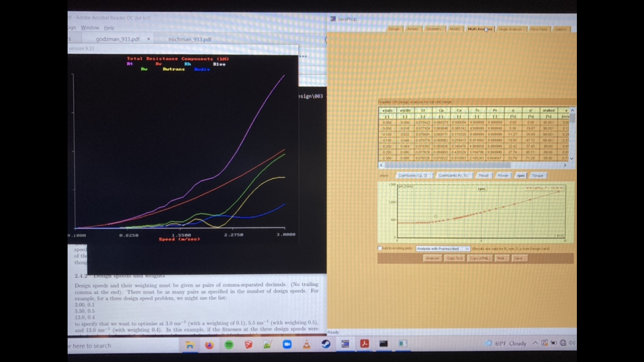The height and width of the screenshot is (362, 644).
Task: Click the JavaProp title bar icon
Action: click(333, 19)
